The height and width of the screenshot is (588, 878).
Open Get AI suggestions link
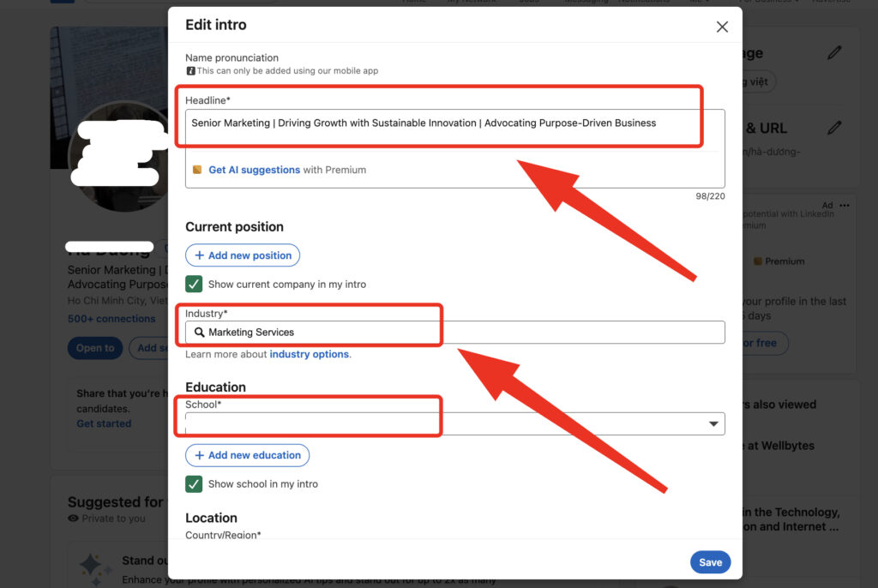click(x=254, y=170)
